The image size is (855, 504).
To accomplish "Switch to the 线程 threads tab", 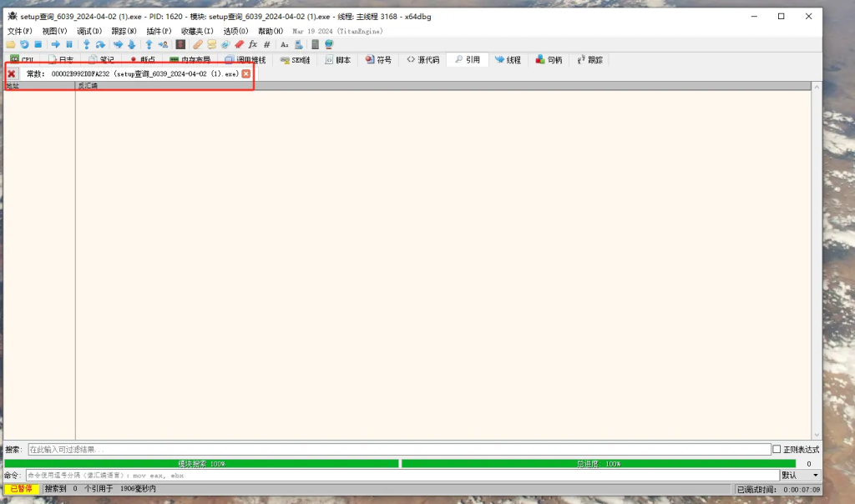I will point(508,60).
